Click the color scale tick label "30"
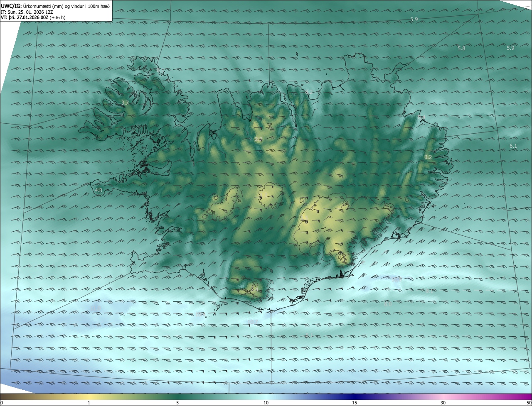 [x=443, y=403]
